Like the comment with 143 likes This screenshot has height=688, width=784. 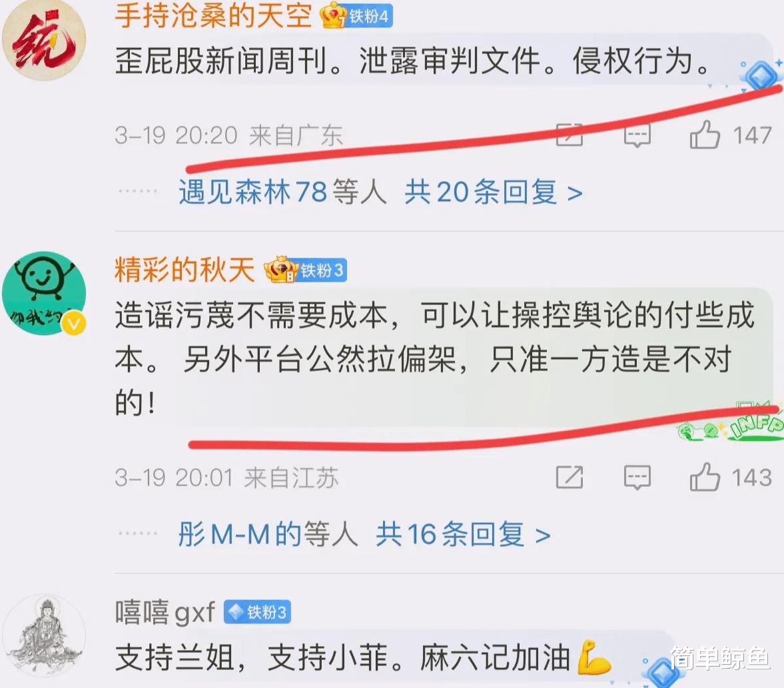pyautogui.click(x=705, y=477)
